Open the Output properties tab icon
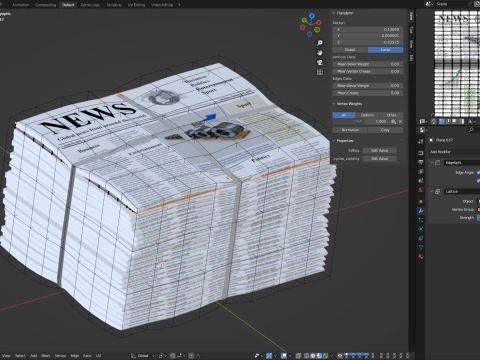 [x=421, y=162]
